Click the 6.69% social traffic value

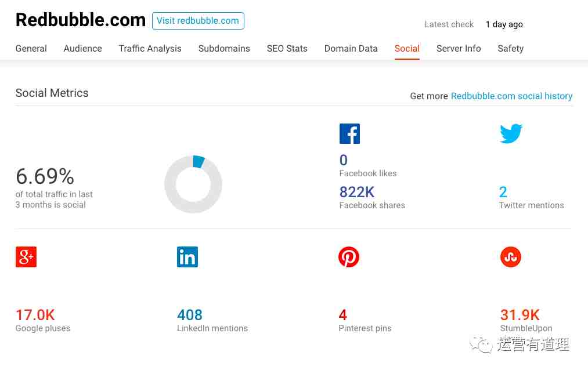45,176
